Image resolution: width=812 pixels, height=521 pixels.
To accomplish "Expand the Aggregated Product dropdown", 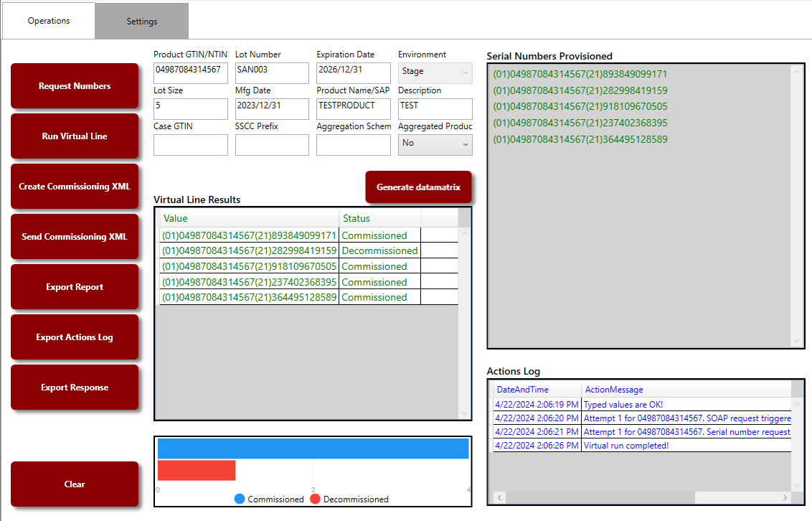I will (x=435, y=144).
